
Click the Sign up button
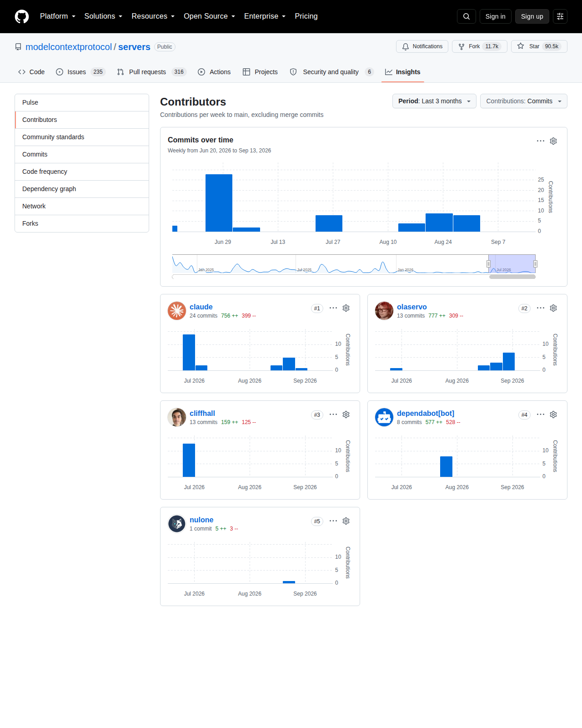tap(532, 16)
